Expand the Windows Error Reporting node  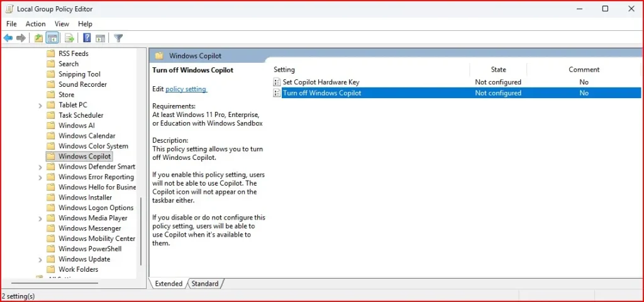(x=40, y=177)
